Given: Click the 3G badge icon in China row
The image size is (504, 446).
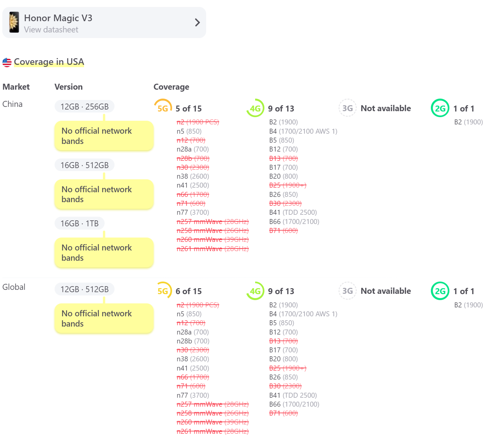Looking at the screenshot, I should pyautogui.click(x=347, y=108).
